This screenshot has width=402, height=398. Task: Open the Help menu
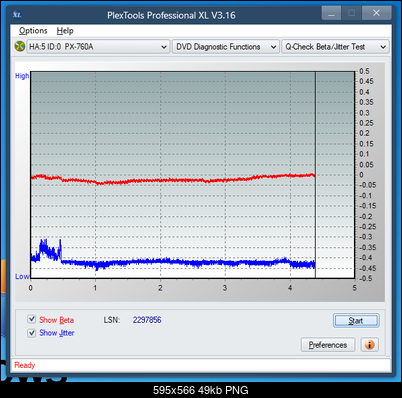tap(65, 31)
